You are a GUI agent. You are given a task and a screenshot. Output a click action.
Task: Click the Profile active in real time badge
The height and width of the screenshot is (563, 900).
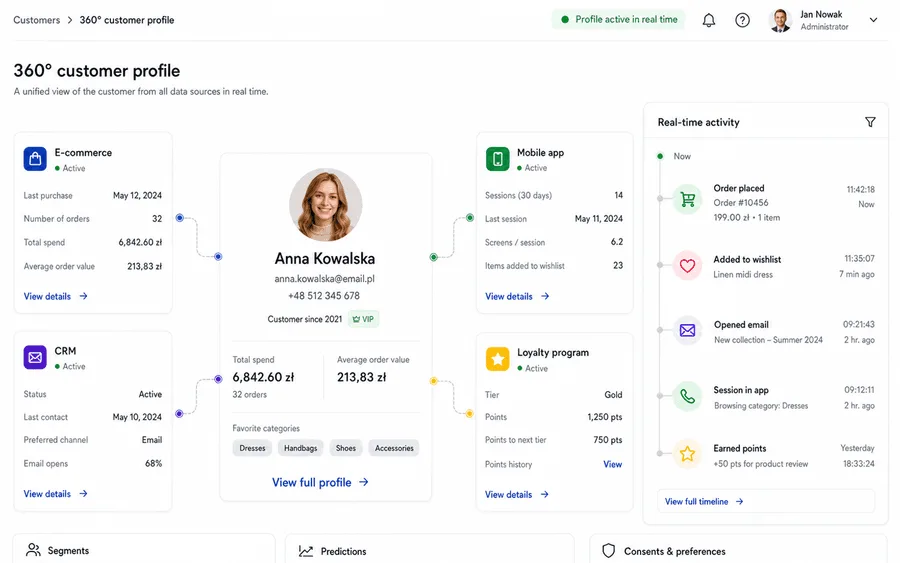tap(619, 20)
